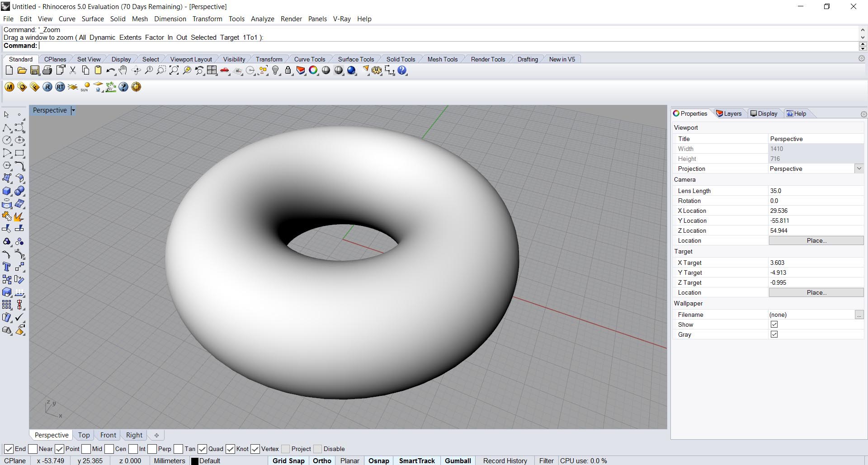Open the V-Ray menu
Viewport: 868px width, 465px height.
click(342, 19)
